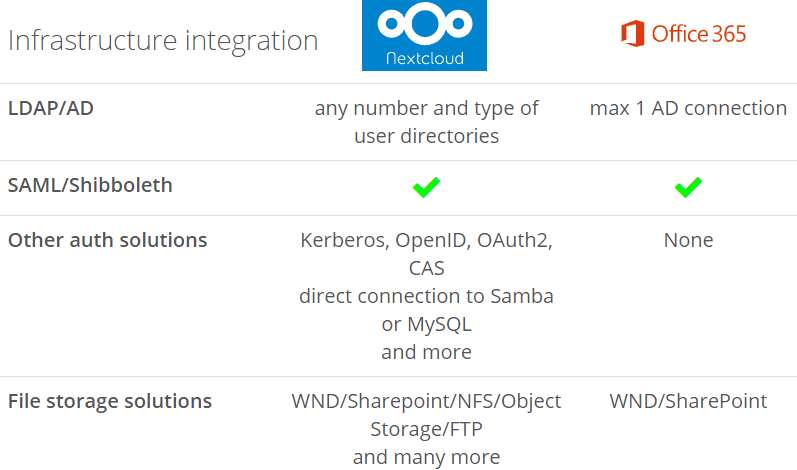Click the Office 365 SAML/Shibboleth green checkmark
The height and width of the screenshot is (470, 797).
pos(688,187)
